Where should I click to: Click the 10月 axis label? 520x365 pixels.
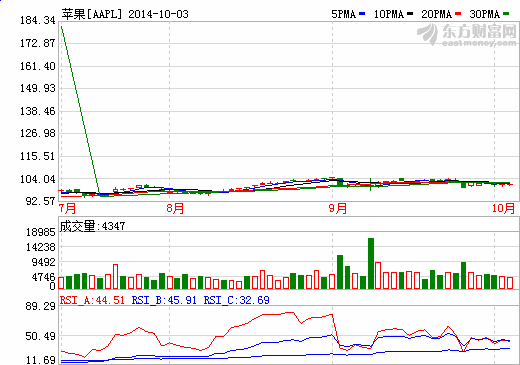504,209
